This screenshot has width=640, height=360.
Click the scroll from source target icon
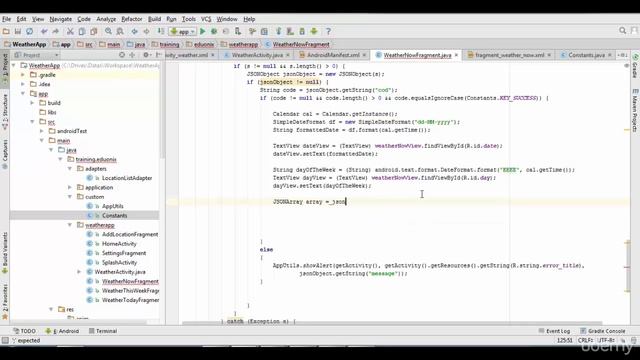[122, 55]
